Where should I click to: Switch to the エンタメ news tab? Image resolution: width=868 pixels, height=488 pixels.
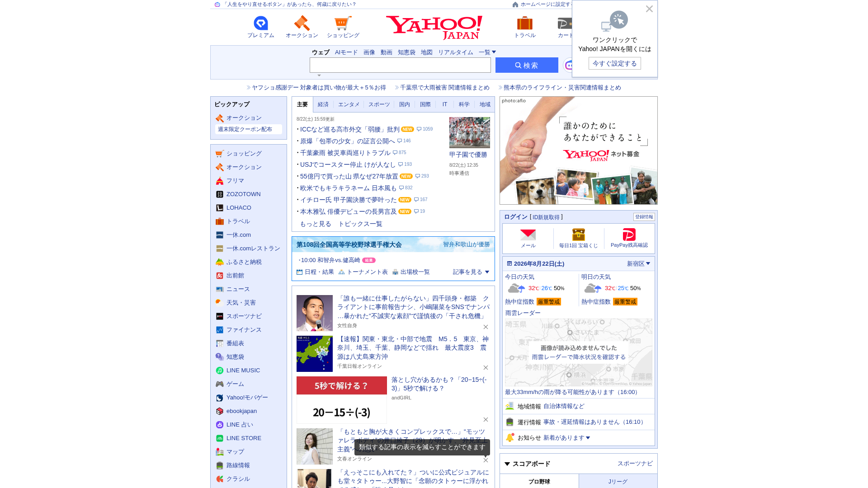coord(349,104)
